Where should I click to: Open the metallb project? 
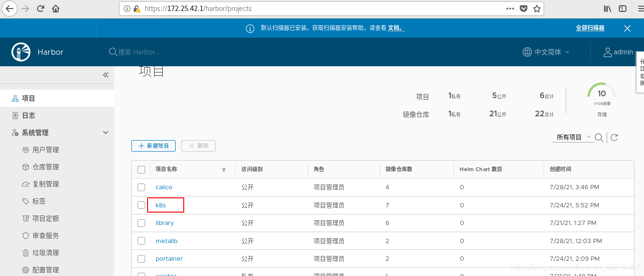pyautogui.click(x=167, y=241)
